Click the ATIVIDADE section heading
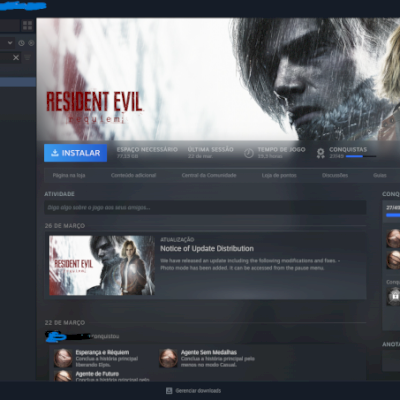The width and height of the screenshot is (400, 400). (x=59, y=194)
